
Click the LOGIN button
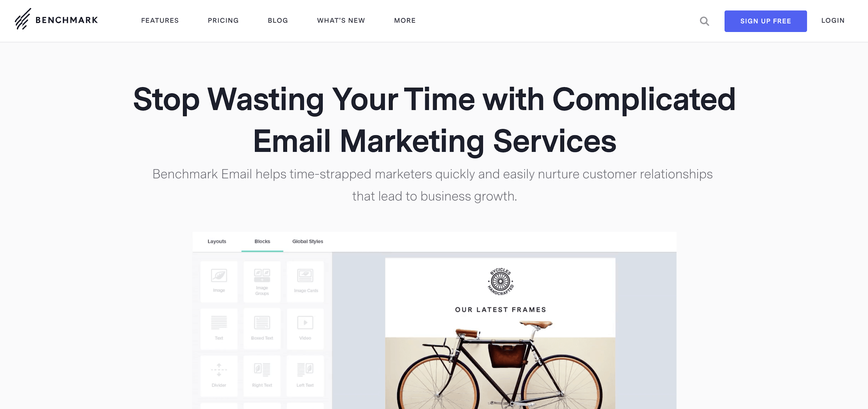point(833,20)
